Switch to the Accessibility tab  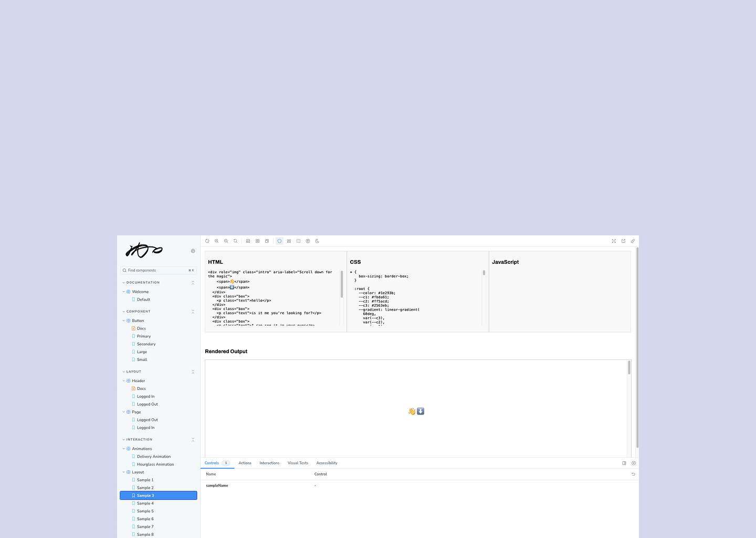[x=327, y=463]
